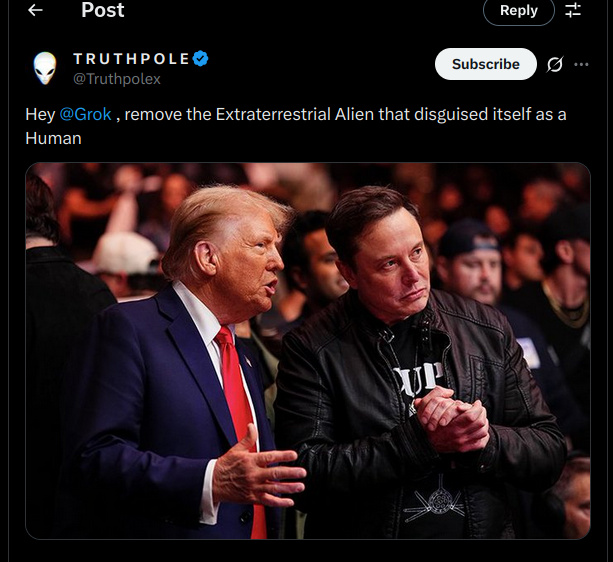Click the blue verified badge

(201, 59)
